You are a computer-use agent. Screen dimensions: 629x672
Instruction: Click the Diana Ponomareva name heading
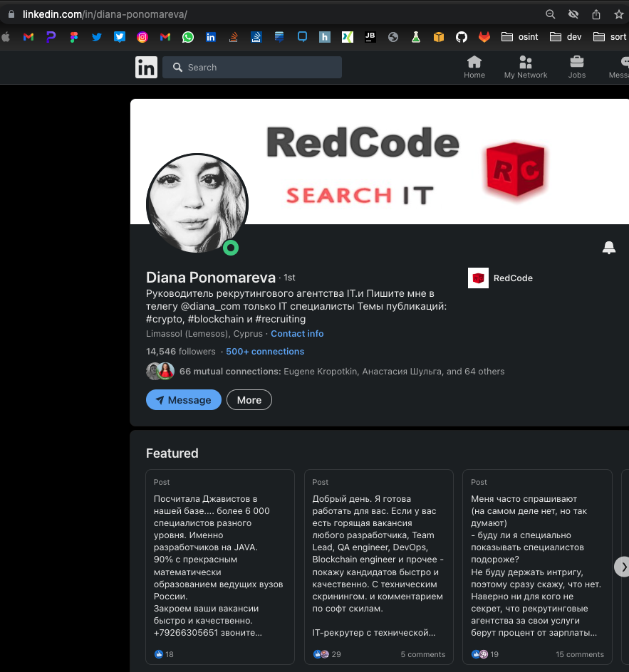pyautogui.click(x=211, y=278)
